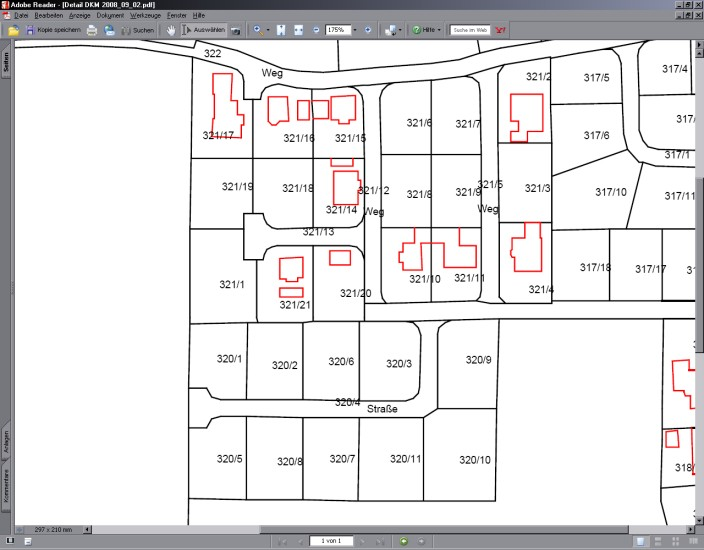Viewport: 704px width, 550px height.
Task: Click the page number field 1 von 1
Action: [x=331, y=541]
